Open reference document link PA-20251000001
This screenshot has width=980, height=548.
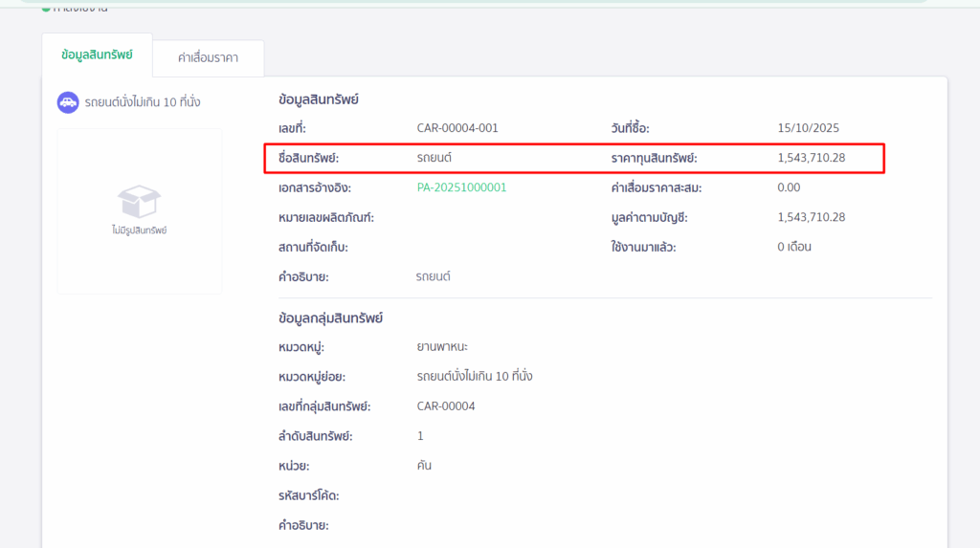pyautogui.click(x=461, y=187)
